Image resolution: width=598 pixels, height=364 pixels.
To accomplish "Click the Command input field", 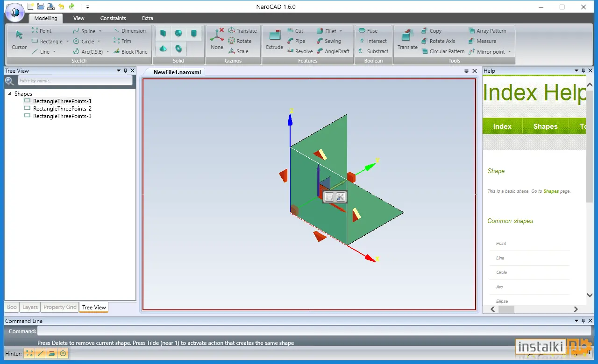I will pyautogui.click(x=313, y=331).
